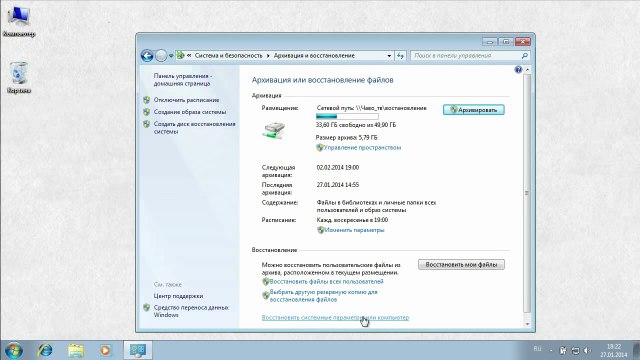Screen dimensions: 640x360
Task: Click the Control Panel icon in address bar
Action: (x=180, y=56)
